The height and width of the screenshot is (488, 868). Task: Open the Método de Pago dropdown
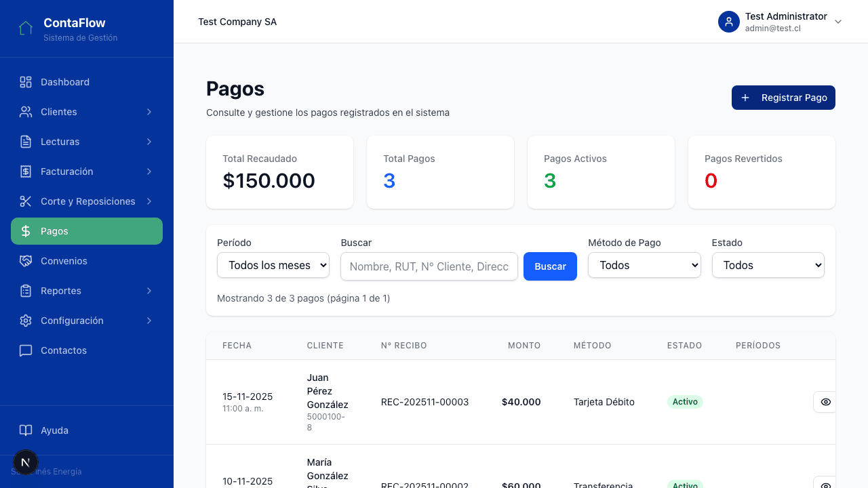point(644,265)
